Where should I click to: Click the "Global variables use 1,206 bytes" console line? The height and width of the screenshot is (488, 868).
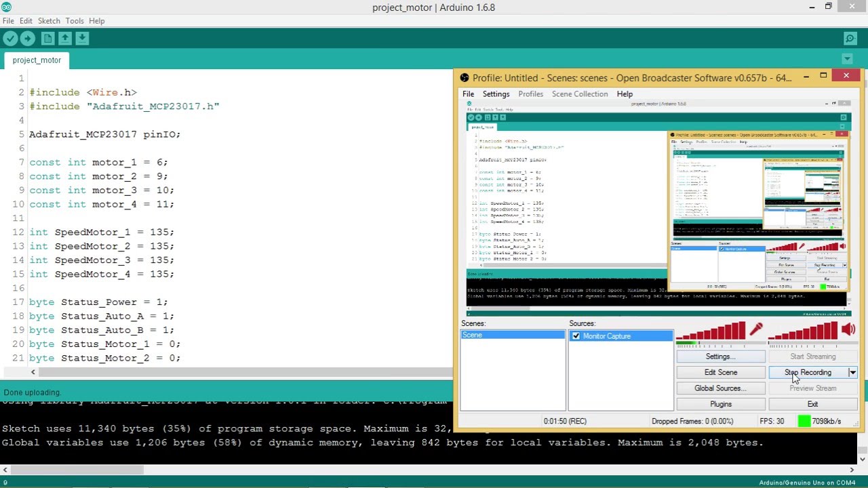382,443
